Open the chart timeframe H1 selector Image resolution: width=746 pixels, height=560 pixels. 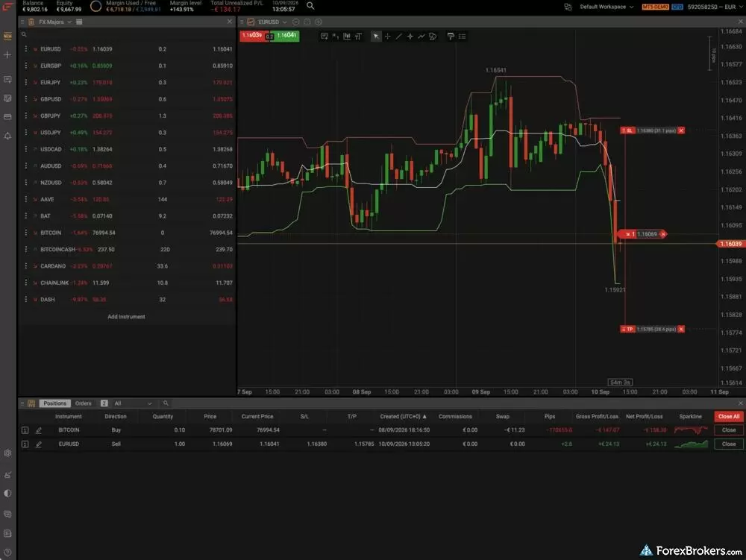click(x=336, y=36)
